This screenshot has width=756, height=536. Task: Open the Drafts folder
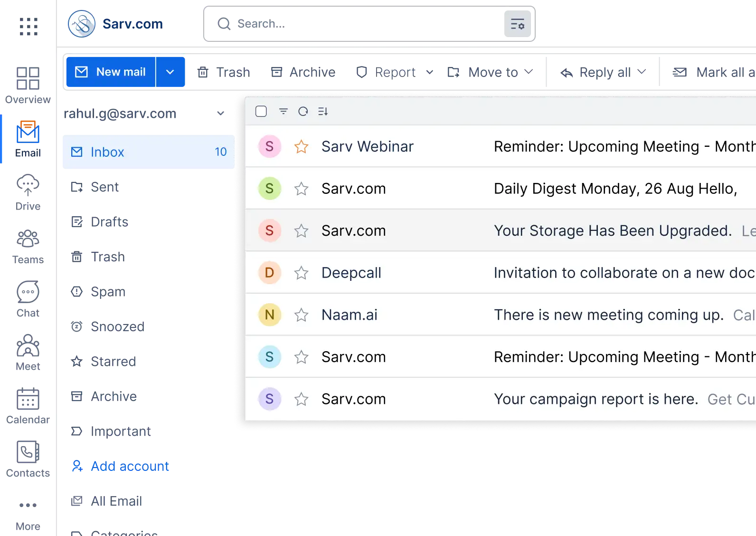point(149,222)
